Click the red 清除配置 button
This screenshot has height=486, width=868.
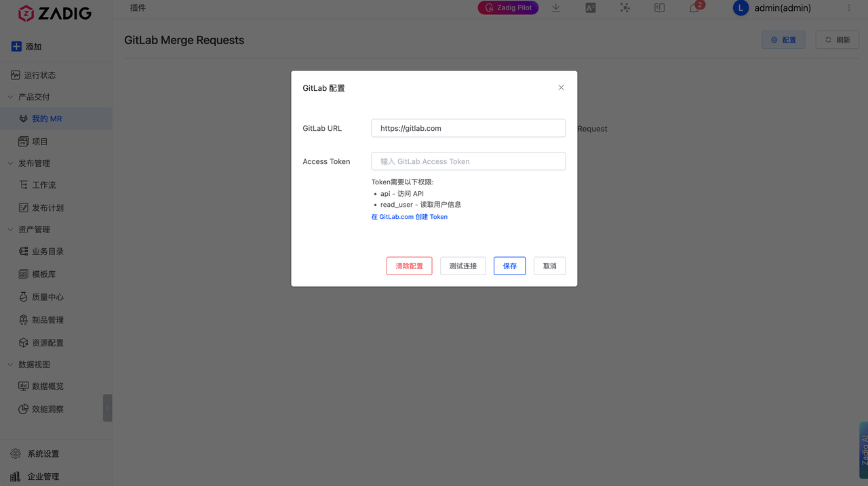409,266
